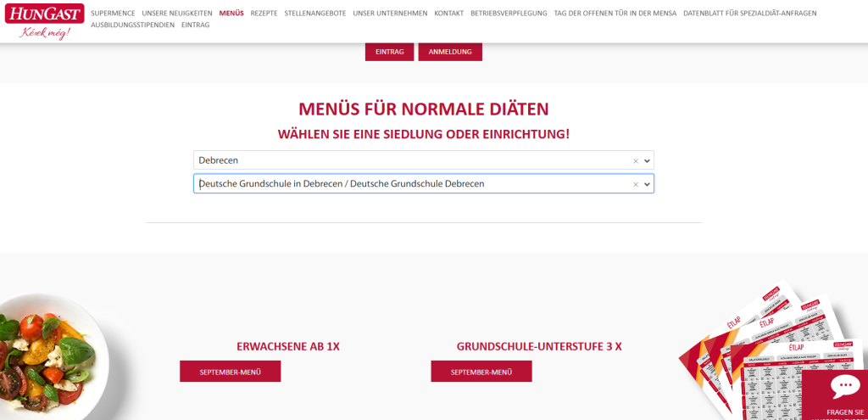Clear the Deutsche Grundschule selection x icon
Viewport: 868px width, 420px height.
(x=635, y=184)
